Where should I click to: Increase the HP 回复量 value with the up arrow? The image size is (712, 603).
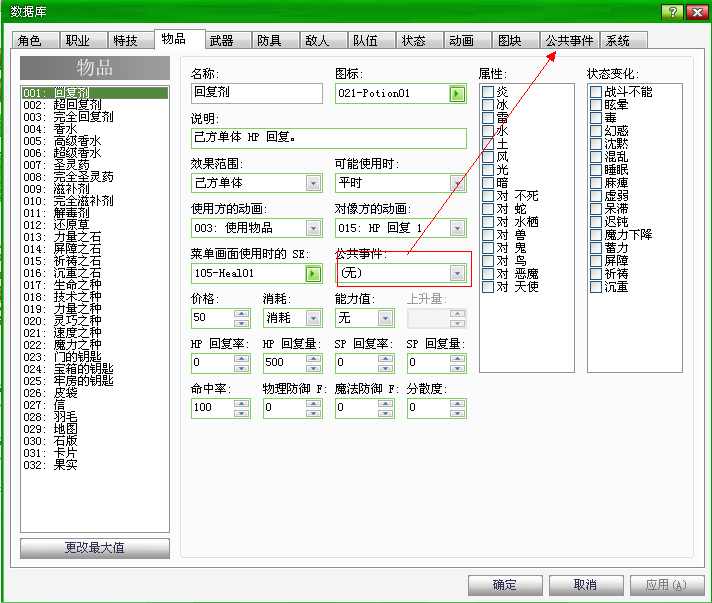(x=313, y=359)
